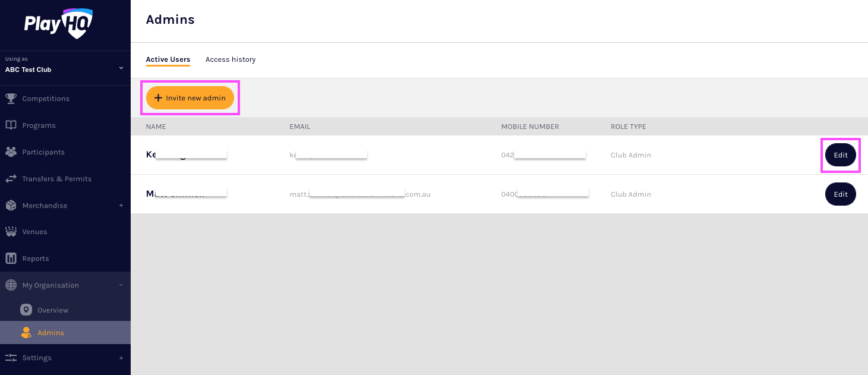
Task: Click the Participants people icon
Action: (x=11, y=152)
